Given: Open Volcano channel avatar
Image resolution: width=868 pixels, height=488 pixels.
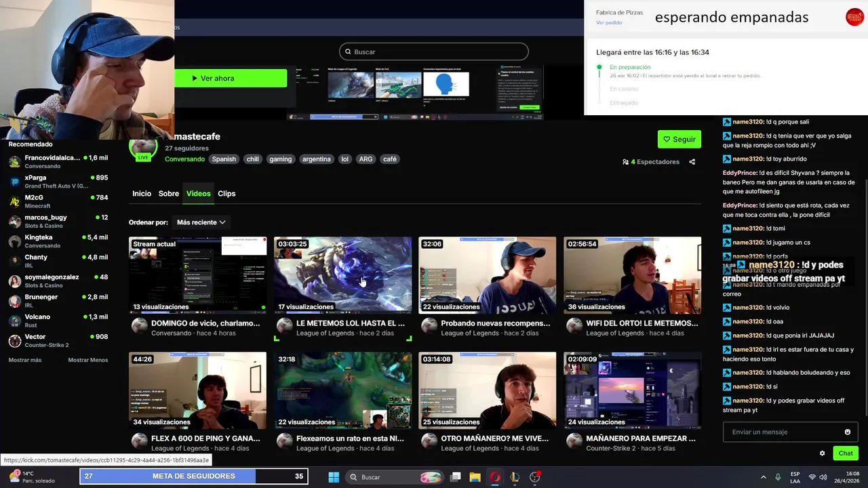Looking at the screenshot, I should 14,321.
